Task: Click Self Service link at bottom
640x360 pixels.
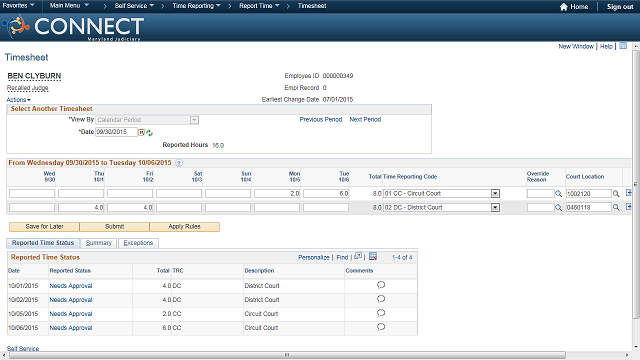Action: tap(23, 349)
